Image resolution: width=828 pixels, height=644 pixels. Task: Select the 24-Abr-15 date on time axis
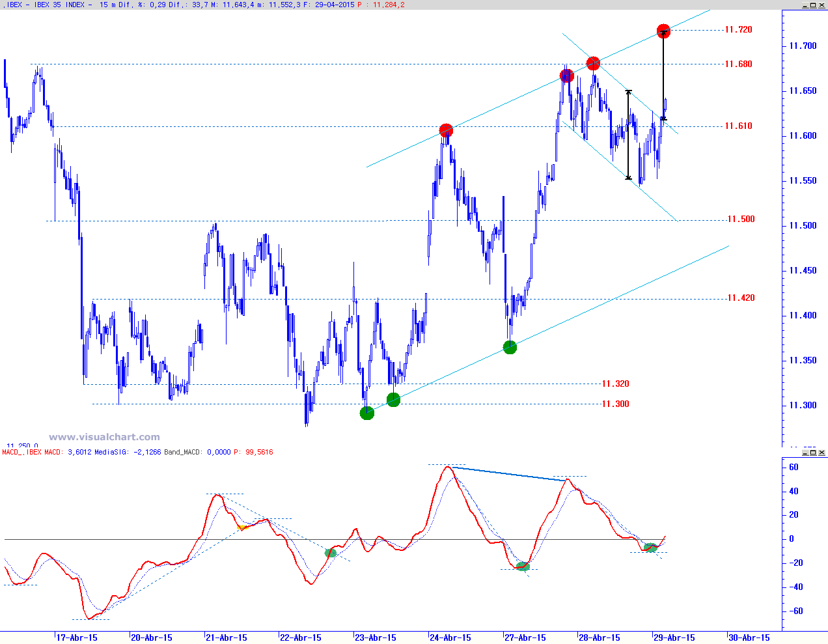pos(450,637)
